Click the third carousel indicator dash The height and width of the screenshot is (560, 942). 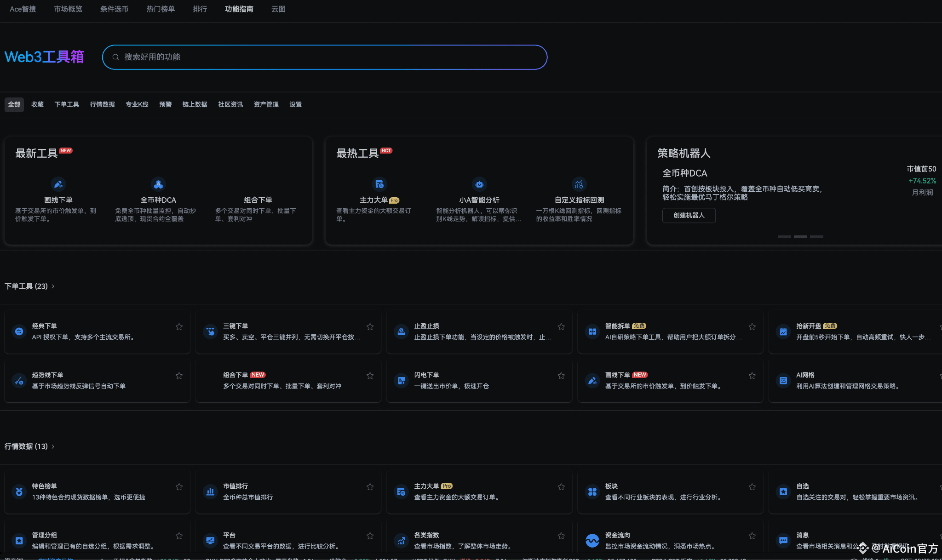coord(816,237)
